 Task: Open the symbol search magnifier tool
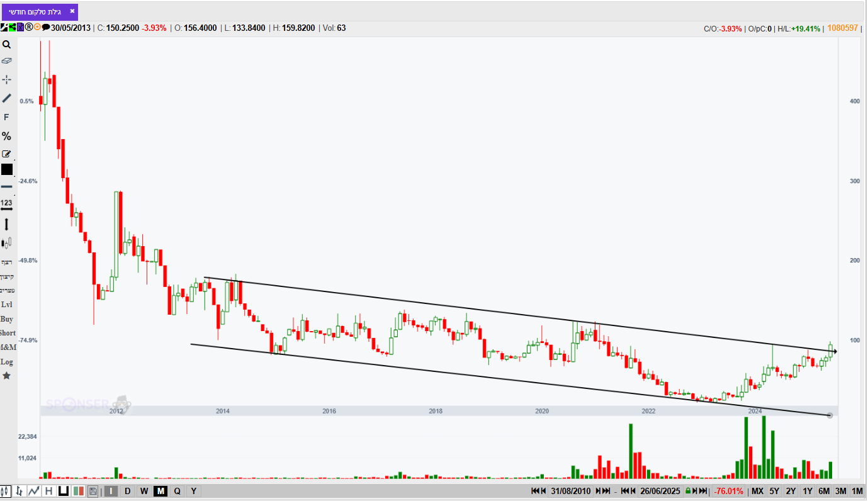[x=6, y=45]
